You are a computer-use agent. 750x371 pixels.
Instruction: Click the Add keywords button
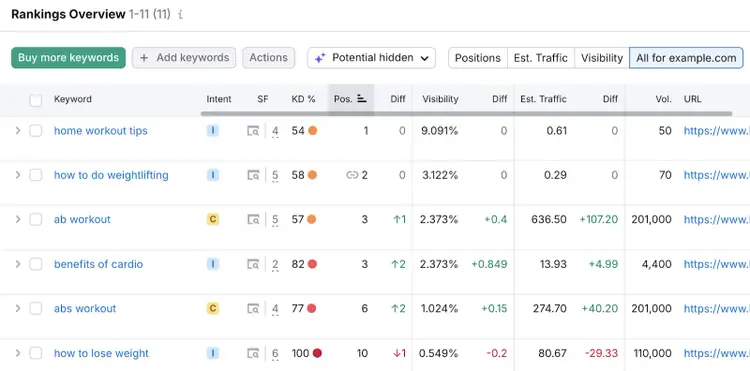[x=184, y=58]
